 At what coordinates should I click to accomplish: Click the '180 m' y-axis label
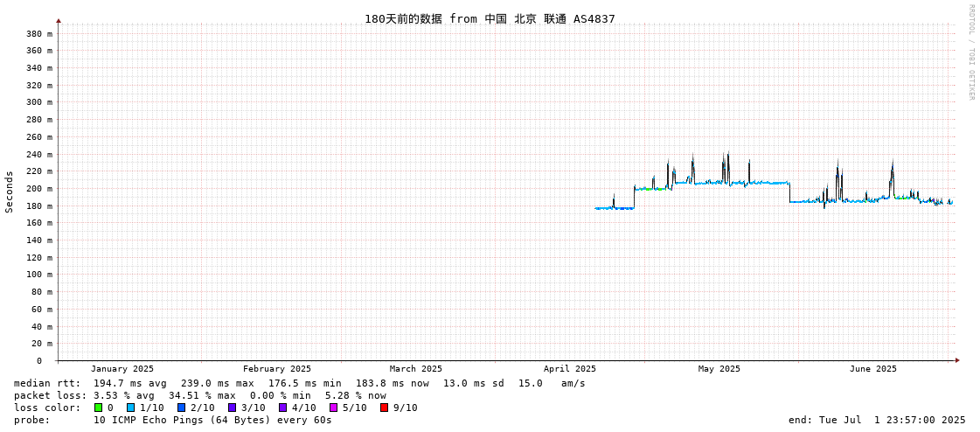[40, 206]
